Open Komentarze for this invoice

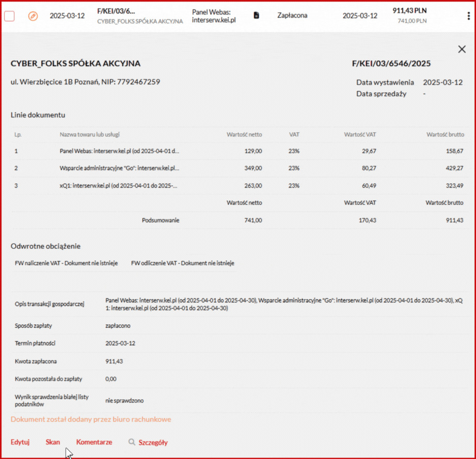pos(94,442)
